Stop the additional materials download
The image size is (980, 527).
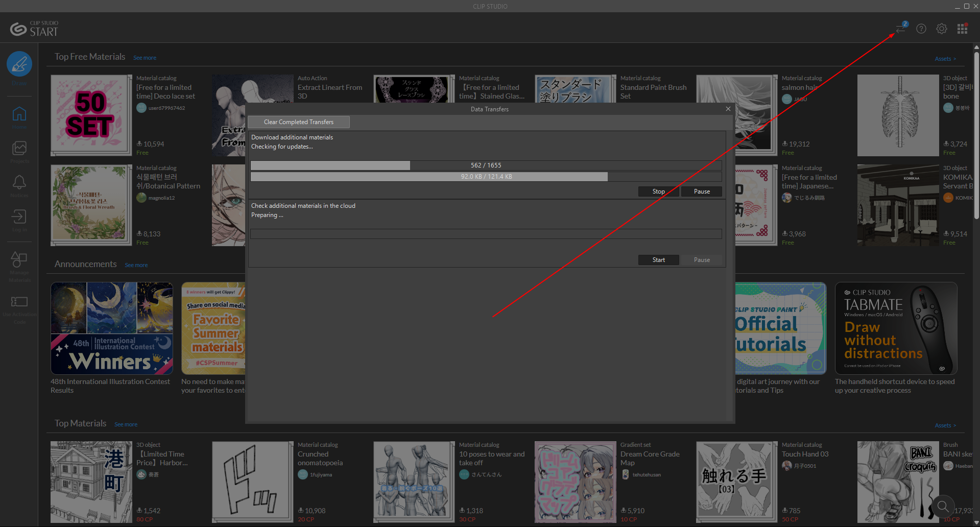[x=659, y=191]
